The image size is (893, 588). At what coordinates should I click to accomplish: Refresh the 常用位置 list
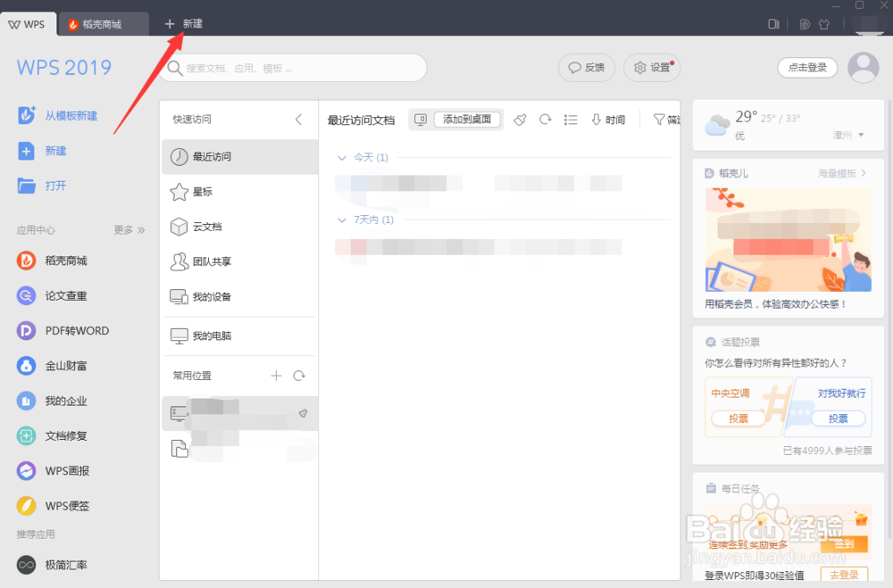[x=299, y=376]
